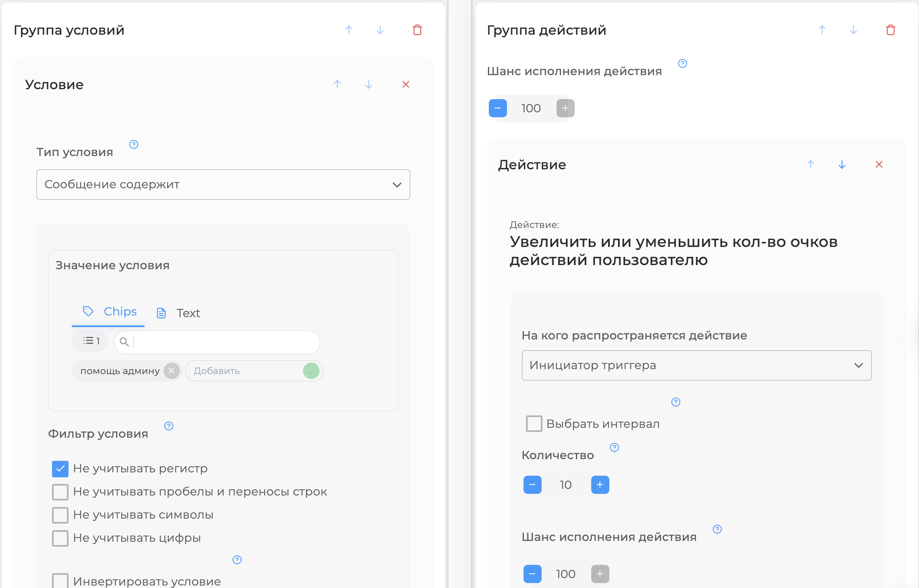
Task: Click the Группа условий heading
Action: pos(69,30)
